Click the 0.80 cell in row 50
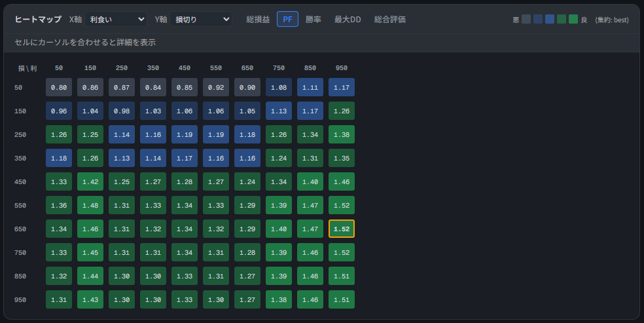Viewport: 644px width, 323px height. tap(59, 88)
